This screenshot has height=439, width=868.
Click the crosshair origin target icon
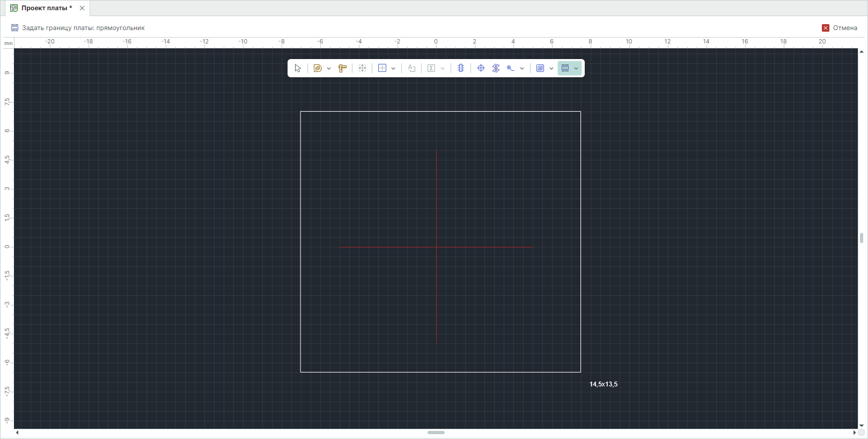[x=481, y=68]
